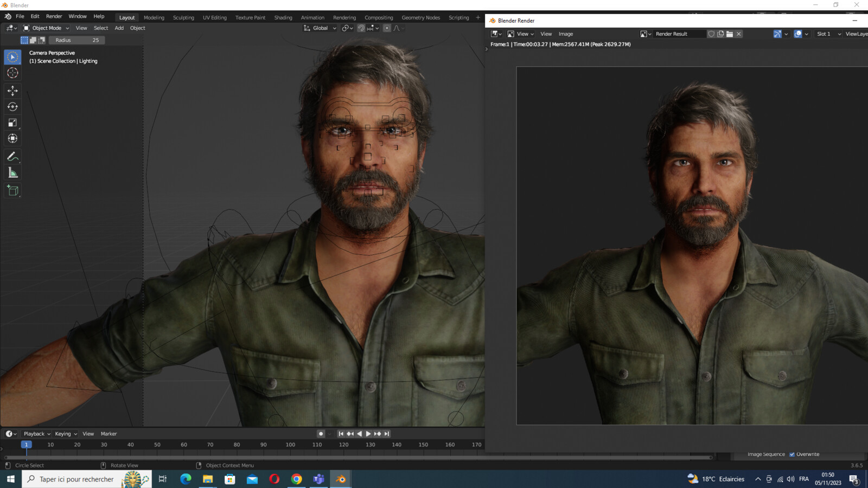The height and width of the screenshot is (488, 868).
Task: Adjust the Radius value slider
Action: [76, 40]
